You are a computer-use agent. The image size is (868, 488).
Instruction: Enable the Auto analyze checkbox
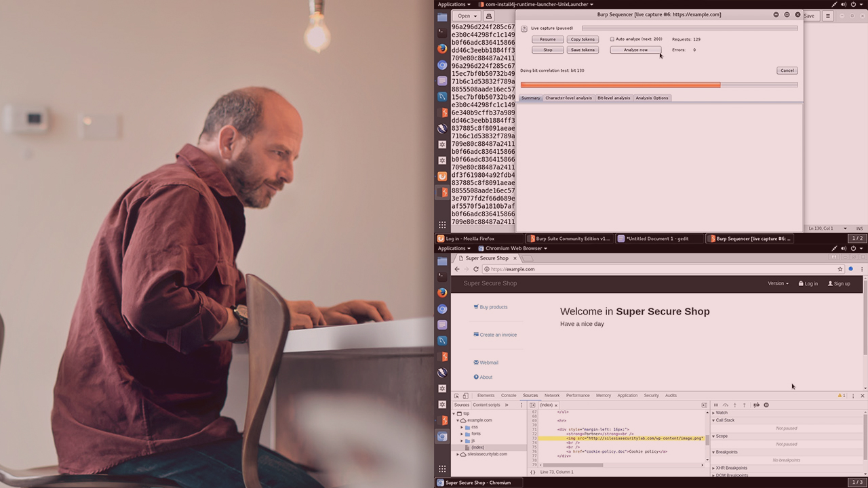tap(612, 39)
